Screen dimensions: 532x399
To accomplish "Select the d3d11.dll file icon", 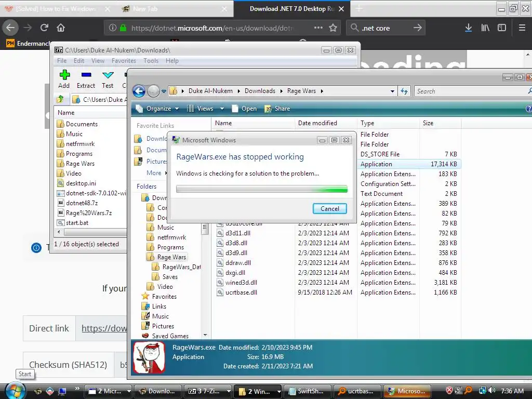I will point(220,233).
